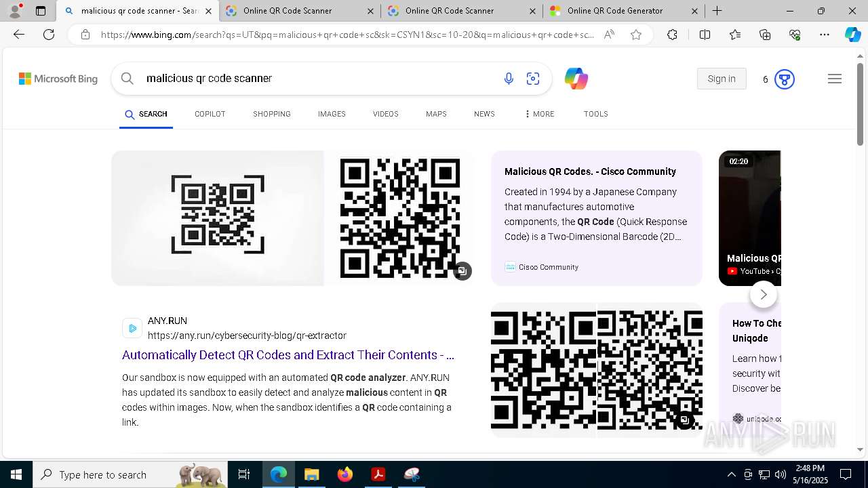Viewport: 868px width, 488px height.
Task: Switch to NEWS tab
Action: click(x=484, y=114)
